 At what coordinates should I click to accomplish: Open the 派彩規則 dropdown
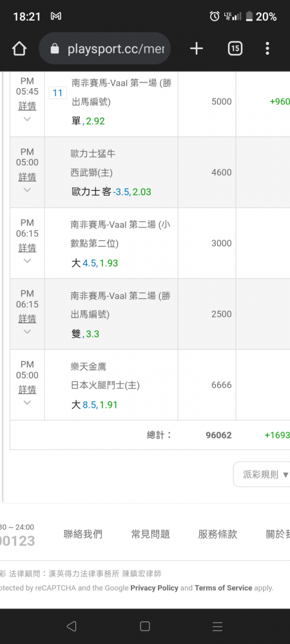(x=263, y=475)
